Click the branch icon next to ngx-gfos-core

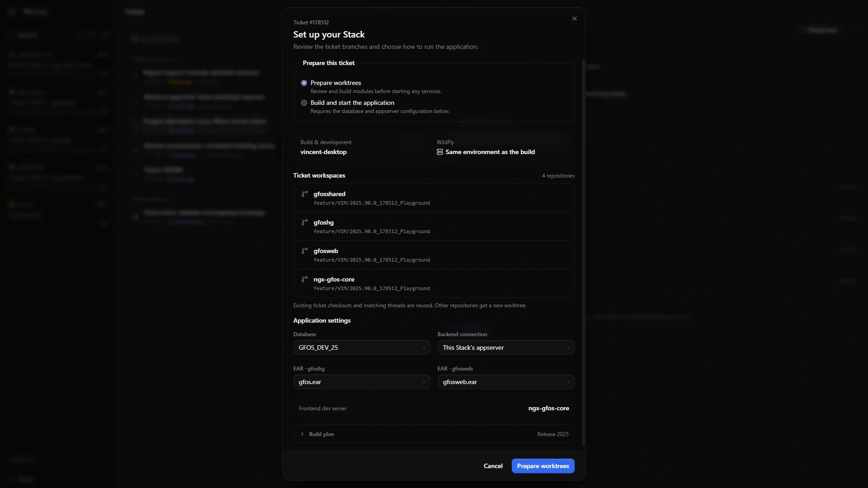[x=305, y=279]
